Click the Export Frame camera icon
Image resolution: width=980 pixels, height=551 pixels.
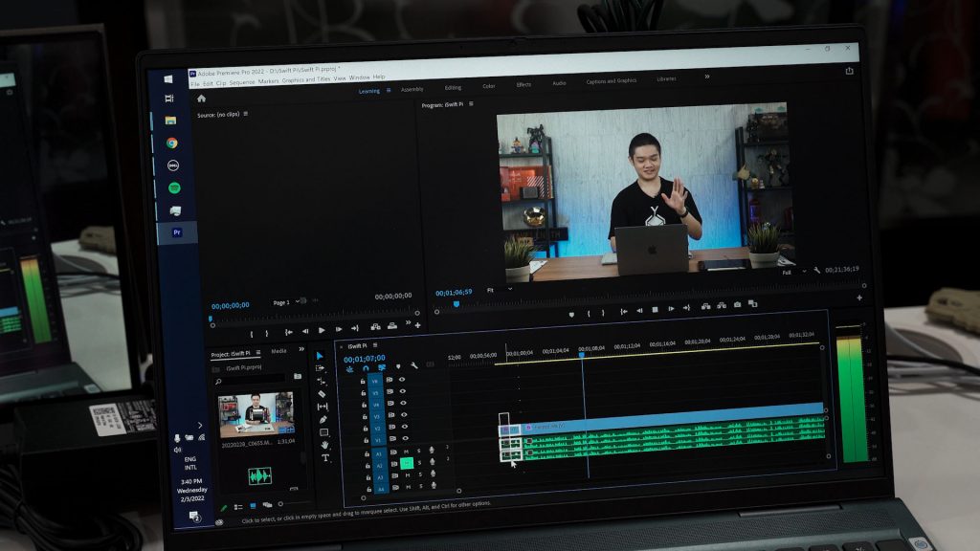tap(738, 305)
